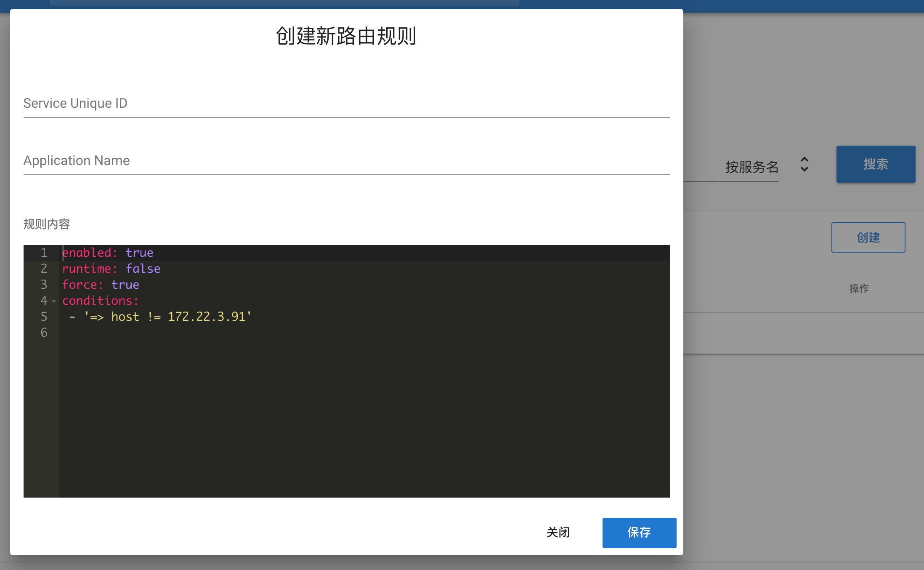This screenshot has height=570, width=924.
Task: Save the rule with 保存
Action: coord(639,533)
